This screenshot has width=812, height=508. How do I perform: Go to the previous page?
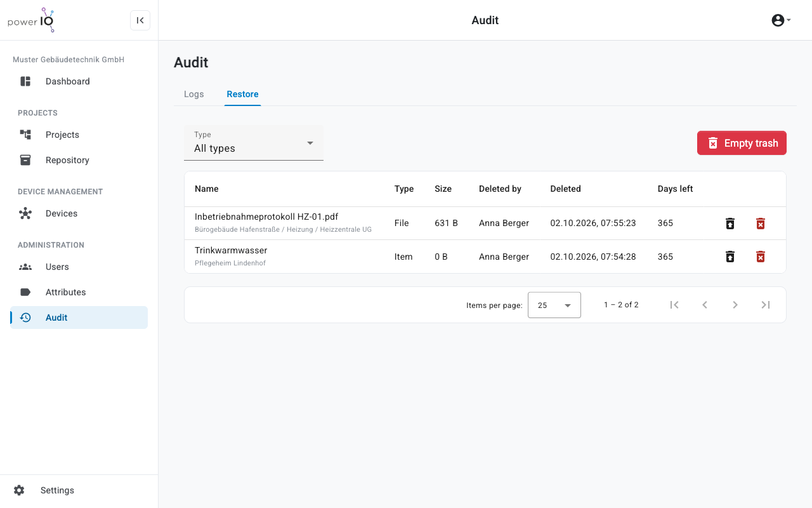pos(705,305)
